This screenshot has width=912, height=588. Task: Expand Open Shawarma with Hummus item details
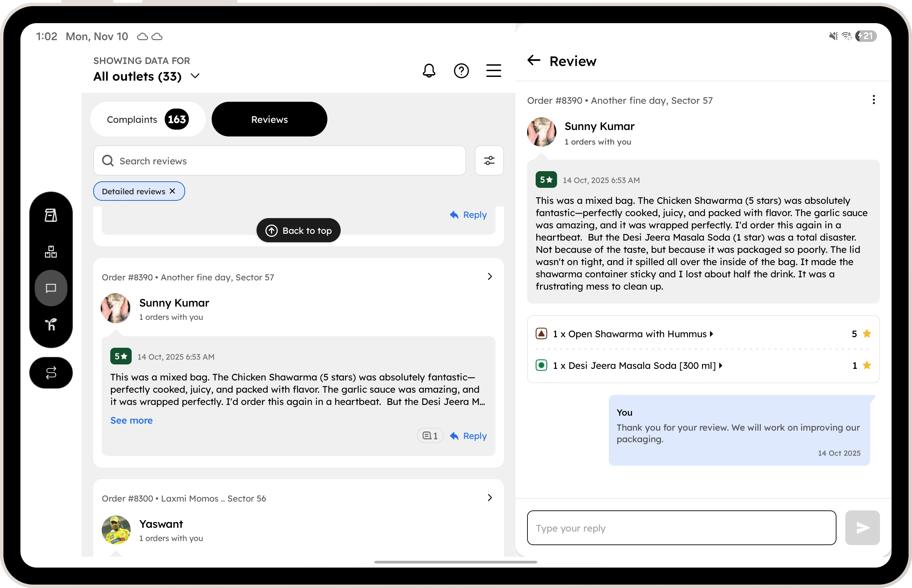click(711, 334)
